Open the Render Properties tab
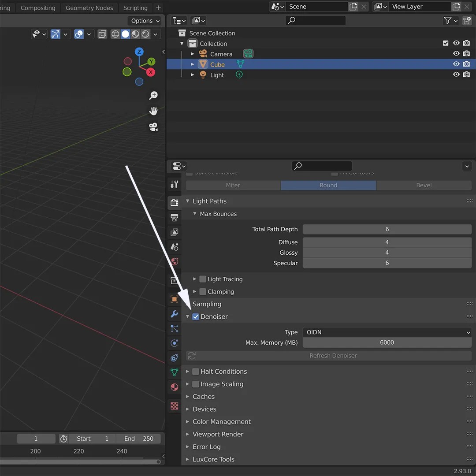 174,203
